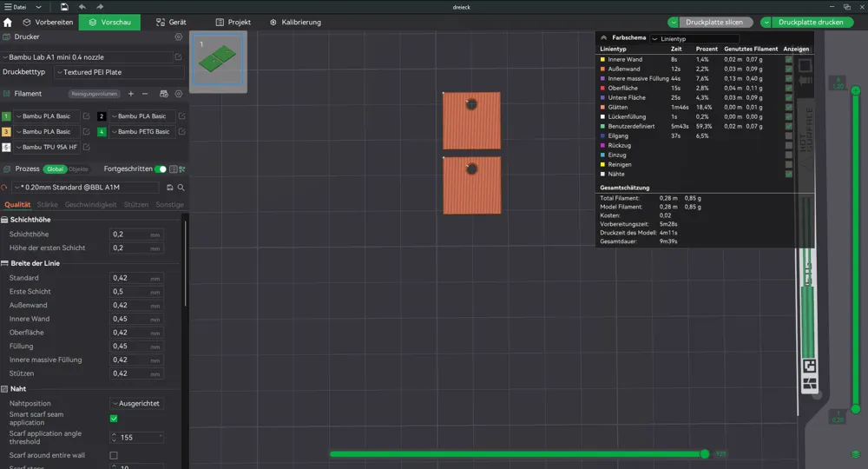The height and width of the screenshot is (469, 868).
Task: Search process settings with magnifier icon
Action: pyautogui.click(x=181, y=188)
